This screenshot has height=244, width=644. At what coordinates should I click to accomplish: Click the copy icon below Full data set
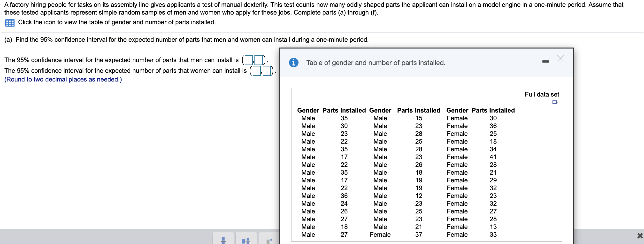(x=555, y=103)
